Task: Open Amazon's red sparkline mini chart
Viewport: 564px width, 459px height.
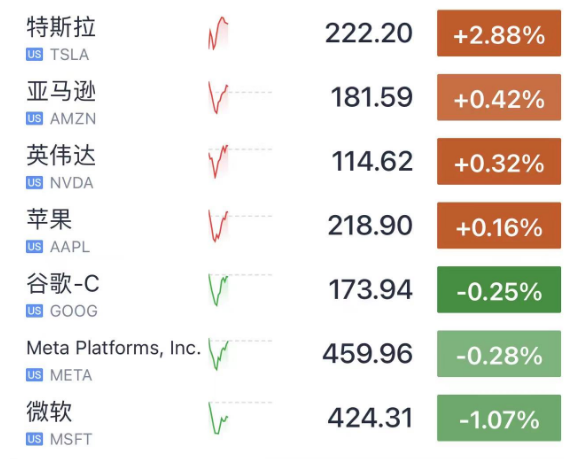Action: tap(218, 97)
